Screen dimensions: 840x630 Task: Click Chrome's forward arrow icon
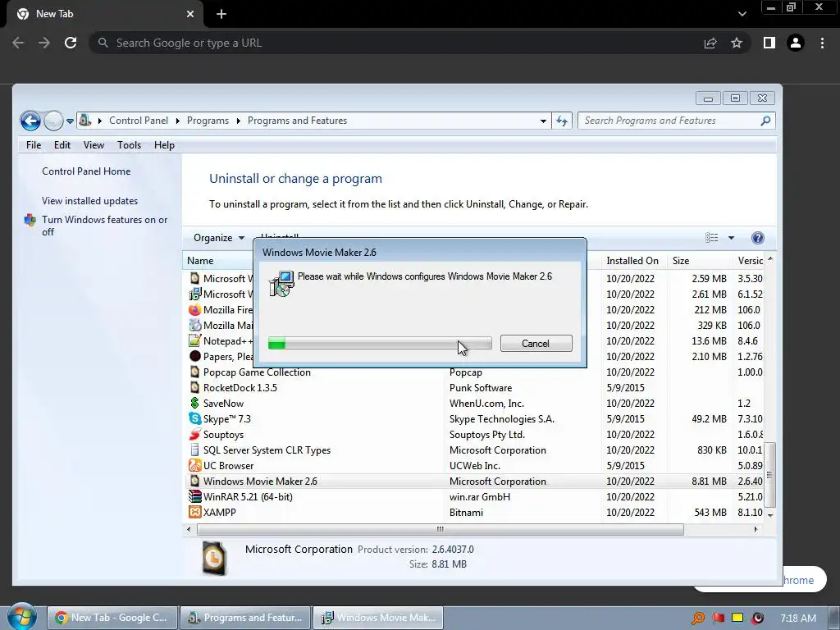pos(44,43)
